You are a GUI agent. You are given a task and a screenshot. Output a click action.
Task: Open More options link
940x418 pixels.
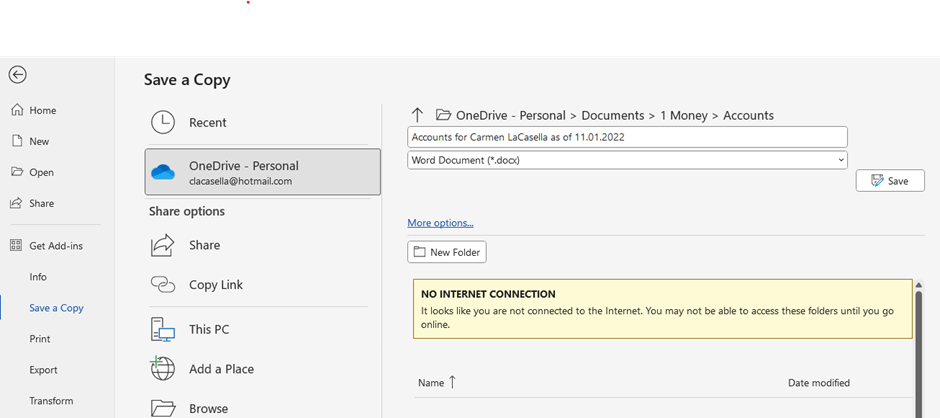click(440, 223)
